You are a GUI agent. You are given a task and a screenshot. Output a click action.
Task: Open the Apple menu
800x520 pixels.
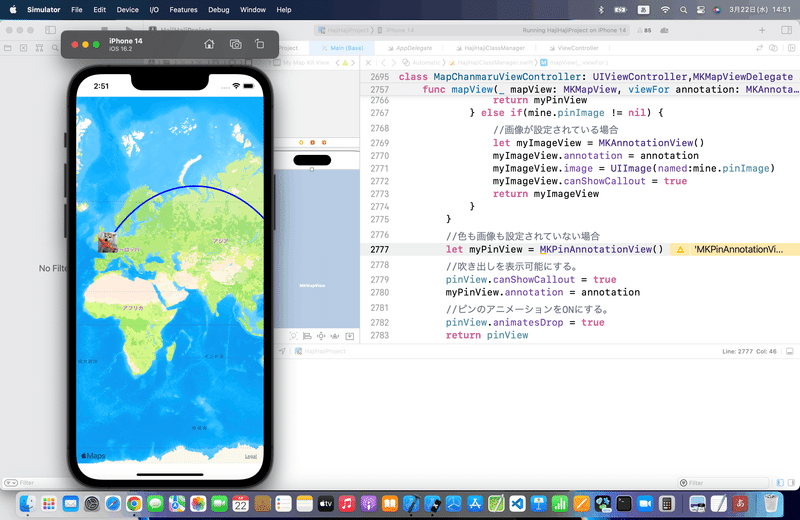click(13, 9)
